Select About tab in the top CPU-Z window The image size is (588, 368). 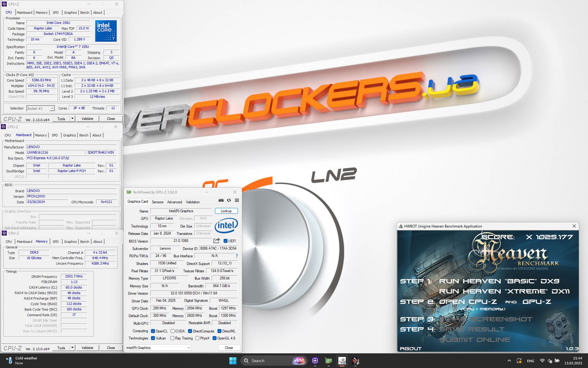click(98, 13)
